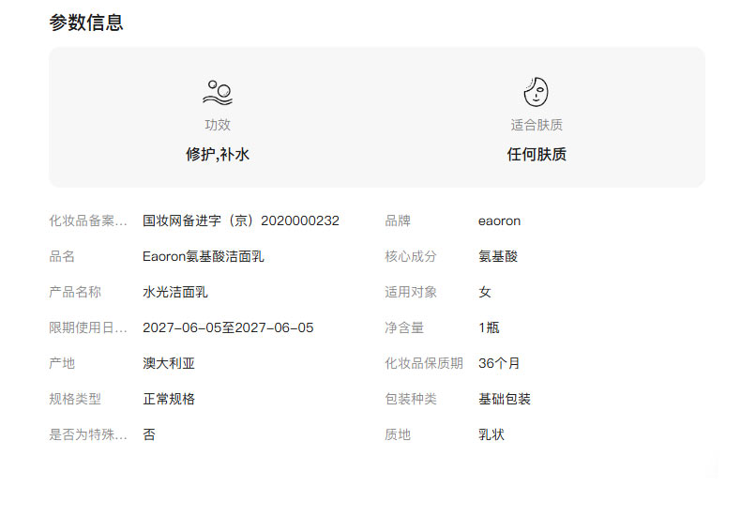Viewport: 756px width, 532px height.
Task: Click the water-wave efficacy icon
Action: point(217,92)
